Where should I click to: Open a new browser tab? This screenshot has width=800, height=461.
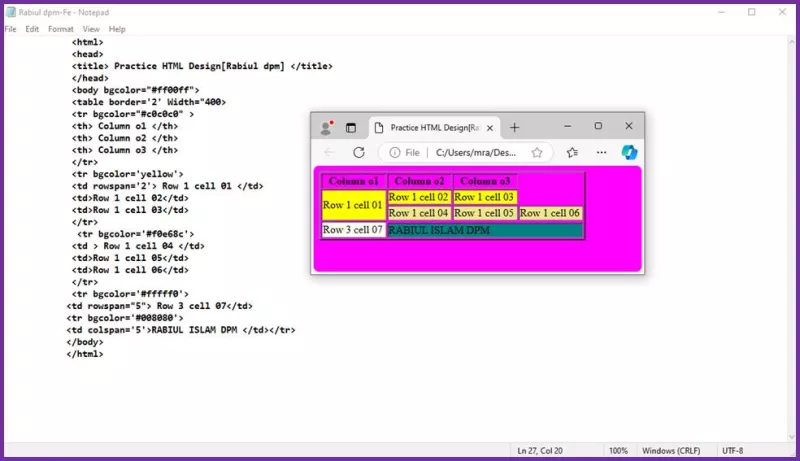coord(514,127)
